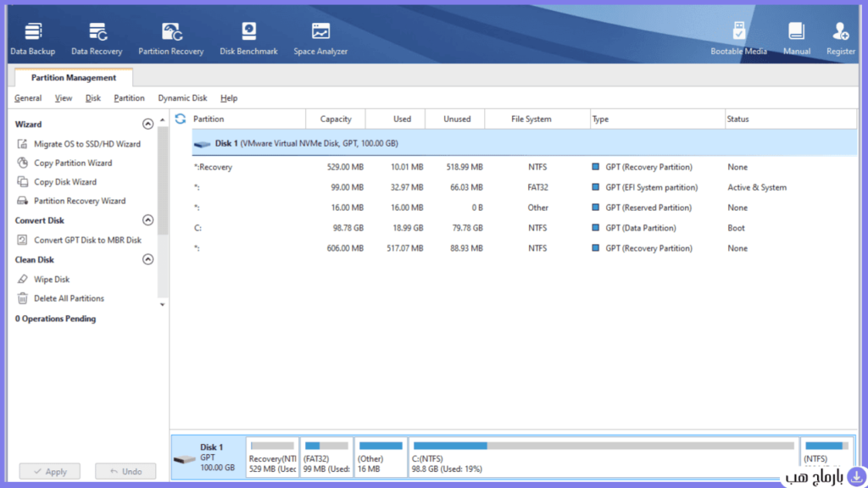868x488 pixels.
Task: Click the type color square for the Recovery 529.00 MB row
Action: (x=596, y=167)
